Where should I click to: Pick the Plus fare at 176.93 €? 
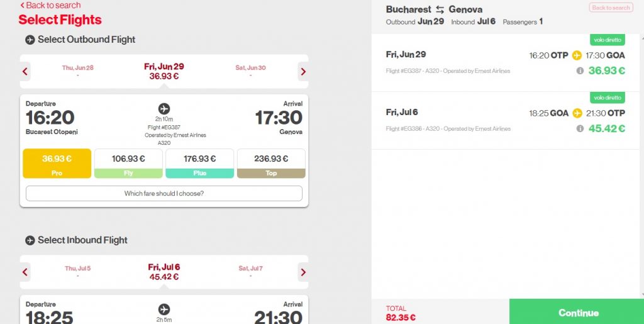(x=199, y=164)
